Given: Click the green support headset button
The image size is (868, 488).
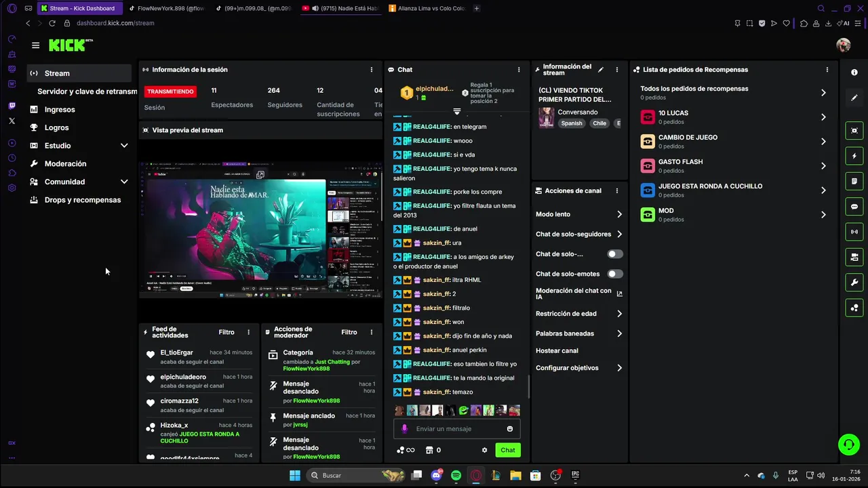Looking at the screenshot, I should (848, 444).
